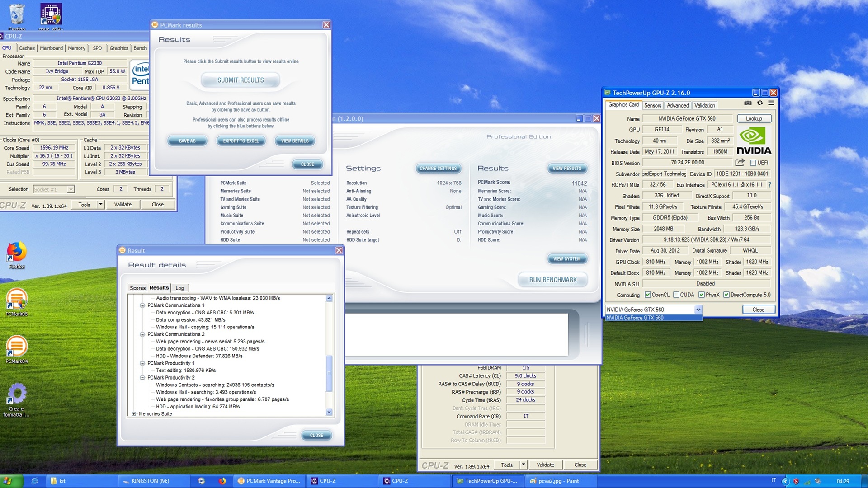
Task: Click the VIEW DETAILS button
Action: (x=295, y=141)
